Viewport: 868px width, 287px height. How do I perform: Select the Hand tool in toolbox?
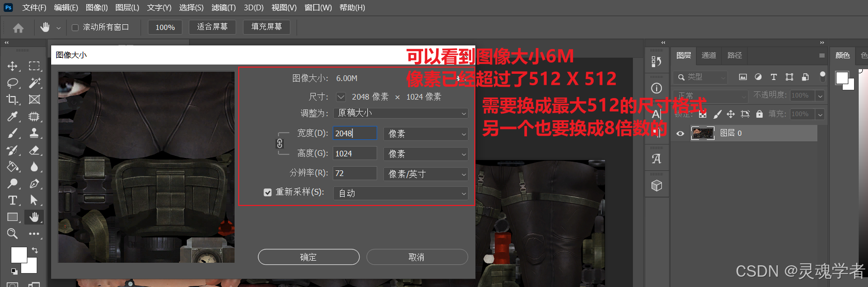34,217
